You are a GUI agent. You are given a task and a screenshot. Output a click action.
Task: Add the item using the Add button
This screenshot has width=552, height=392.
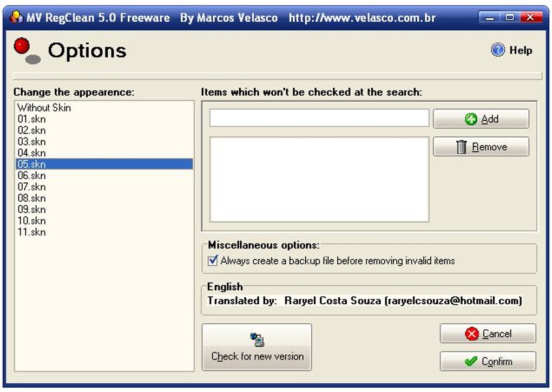481,119
